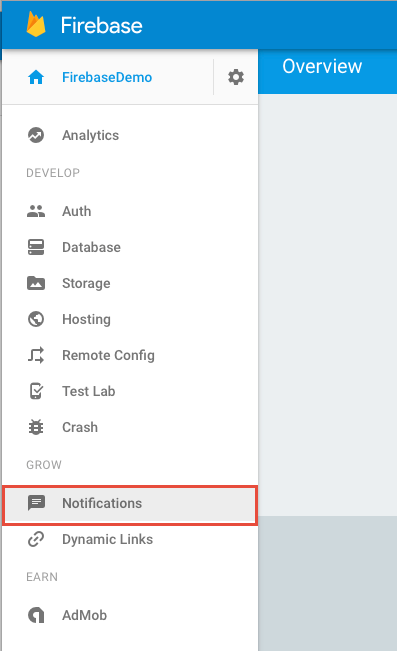Click the Auth people icon
This screenshot has width=397, height=651.
click(x=36, y=211)
